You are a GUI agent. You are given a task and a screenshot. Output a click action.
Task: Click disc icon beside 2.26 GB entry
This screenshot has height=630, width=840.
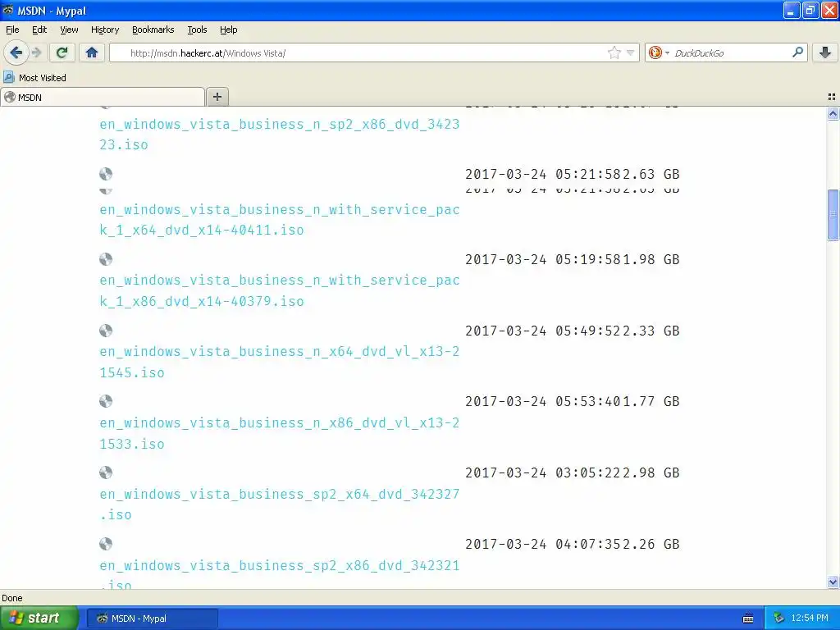coord(106,544)
